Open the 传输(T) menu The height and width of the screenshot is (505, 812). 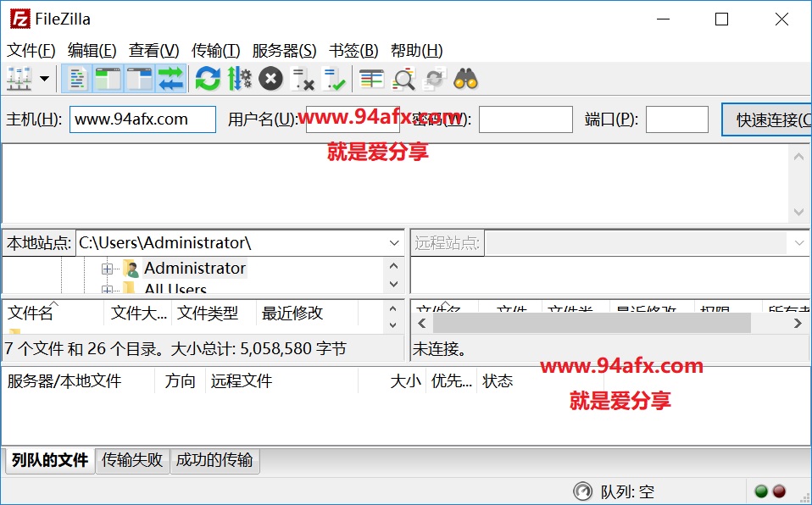[216, 51]
